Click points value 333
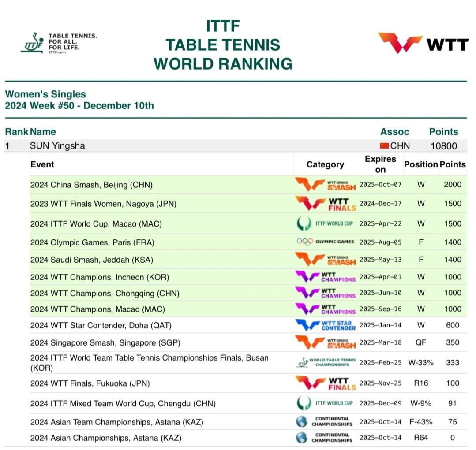Image resolution: width=476 pixels, height=450 pixels. tap(453, 363)
